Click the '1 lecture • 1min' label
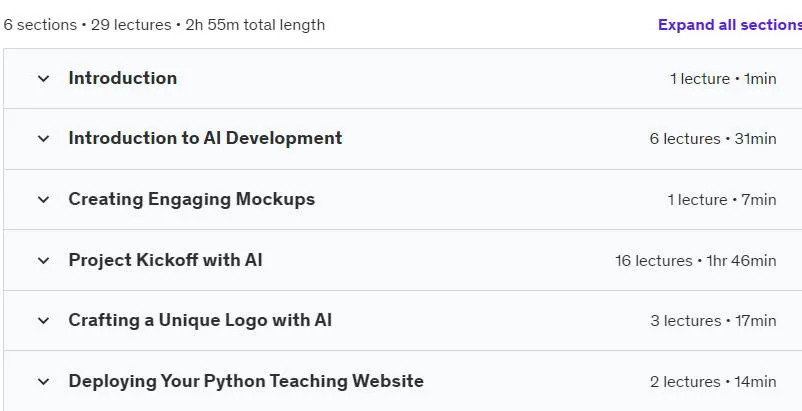Image resolution: width=802 pixels, height=411 pixels. pos(723,79)
